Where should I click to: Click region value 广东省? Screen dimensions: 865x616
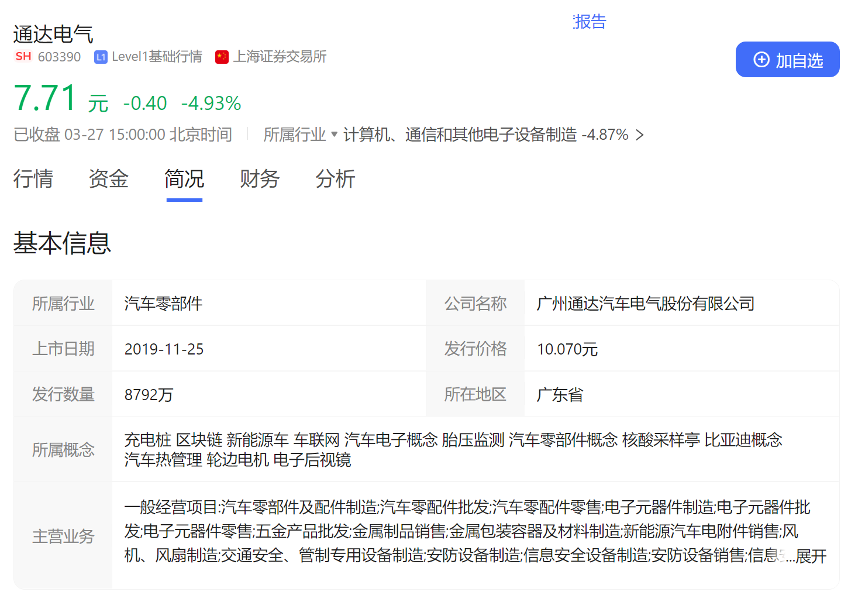point(560,395)
